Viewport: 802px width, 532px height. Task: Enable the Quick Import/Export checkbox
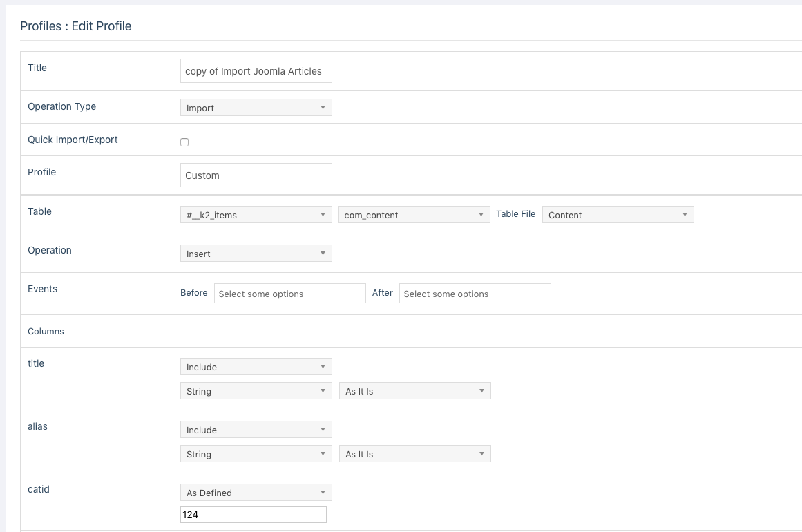tap(184, 142)
